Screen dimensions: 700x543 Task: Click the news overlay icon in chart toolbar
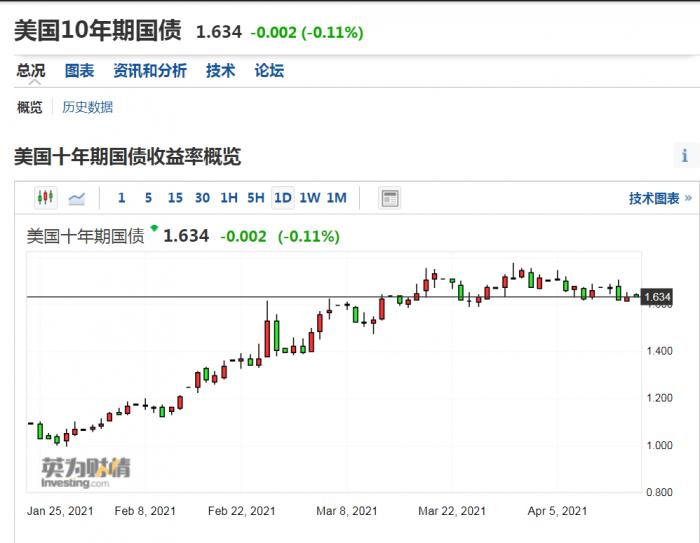[390, 198]
